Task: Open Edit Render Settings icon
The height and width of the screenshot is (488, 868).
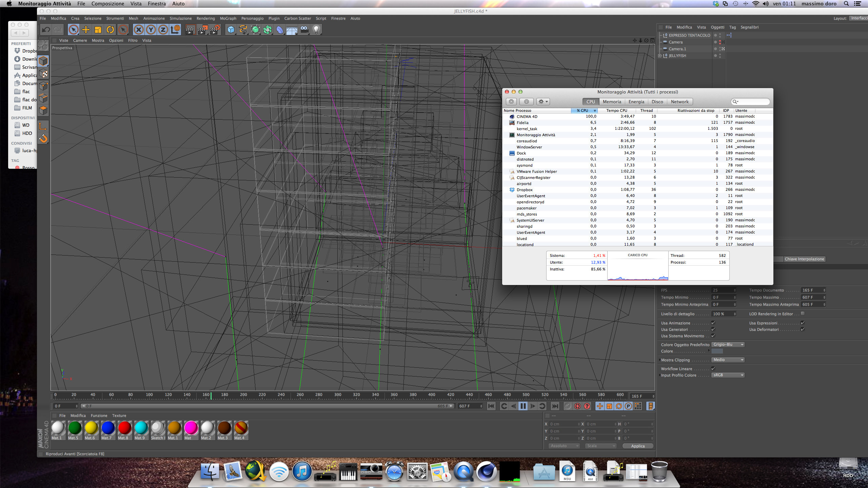Action: 215,30
